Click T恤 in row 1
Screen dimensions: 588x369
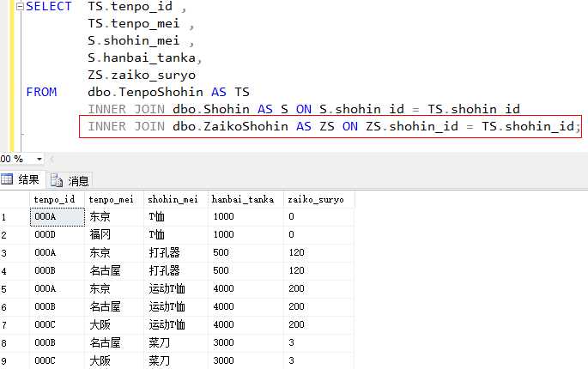(x=175, y=217)
